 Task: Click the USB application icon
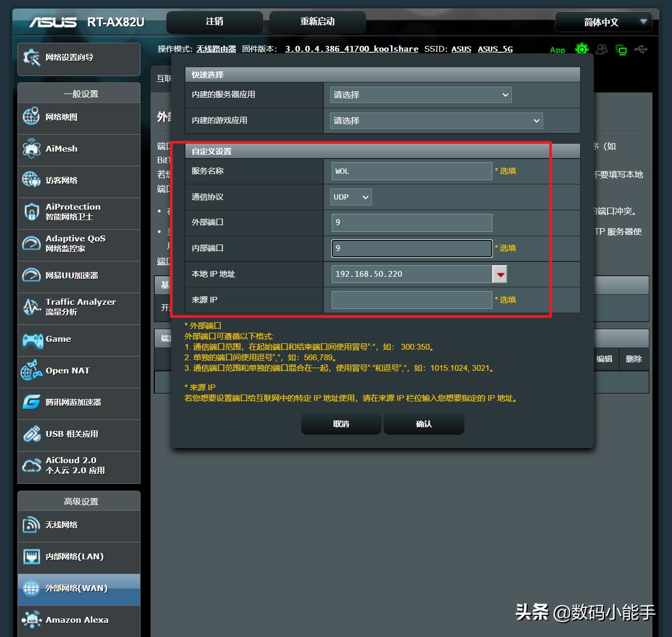tap(31, 434)
